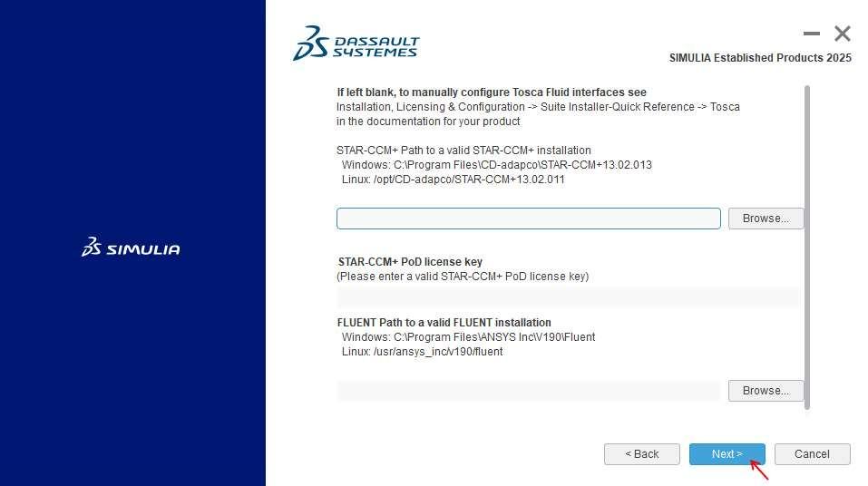Click the Linux /opt/CD-adapco example path

point(453,180)
